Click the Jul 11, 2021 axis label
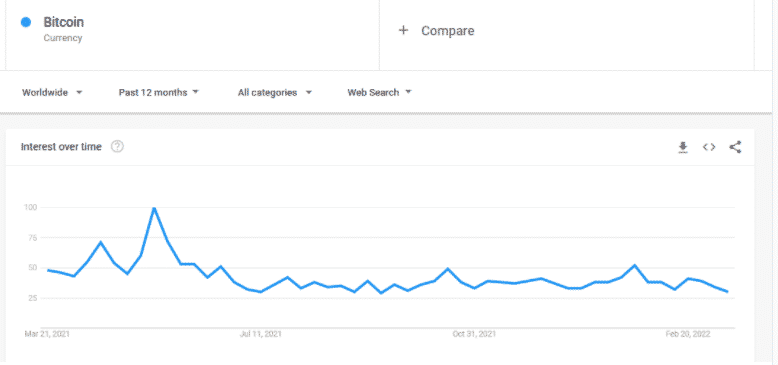This screenshot has height=365, width=778. 260,334
